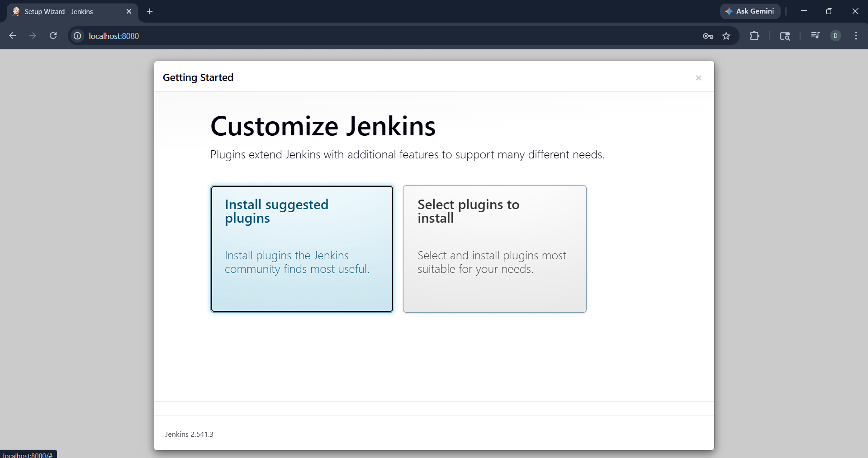Open the Chrome profile avatar D
Screen dimensions: 868x458
coord(835,36)
